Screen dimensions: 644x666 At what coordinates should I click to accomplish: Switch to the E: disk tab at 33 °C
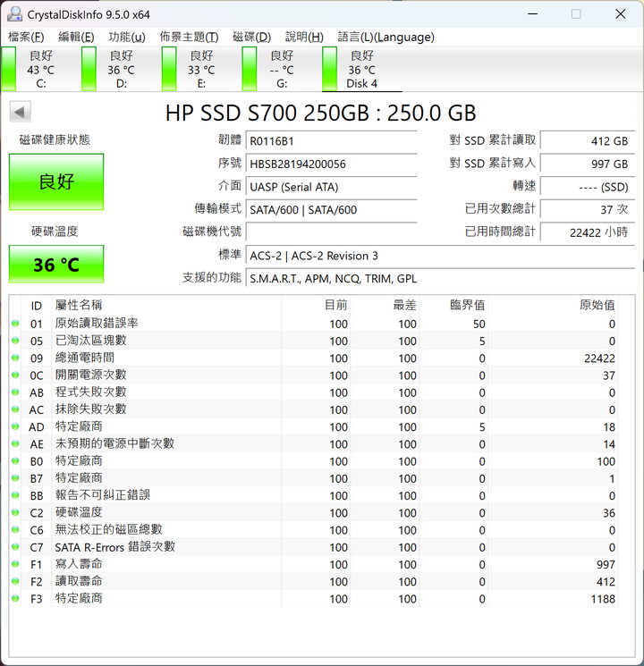point(201,69)
